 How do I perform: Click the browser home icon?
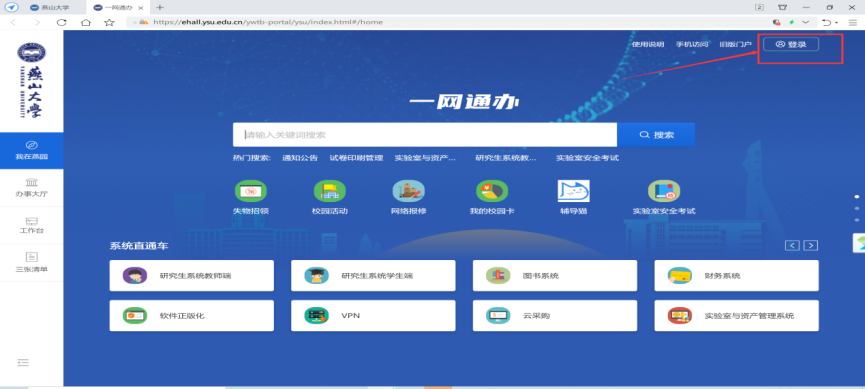[86, 22]
